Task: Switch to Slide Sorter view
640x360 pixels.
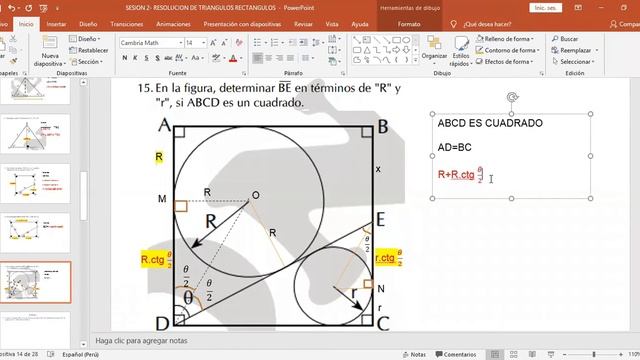Action: pyautogui.click(x=513, y=354)
